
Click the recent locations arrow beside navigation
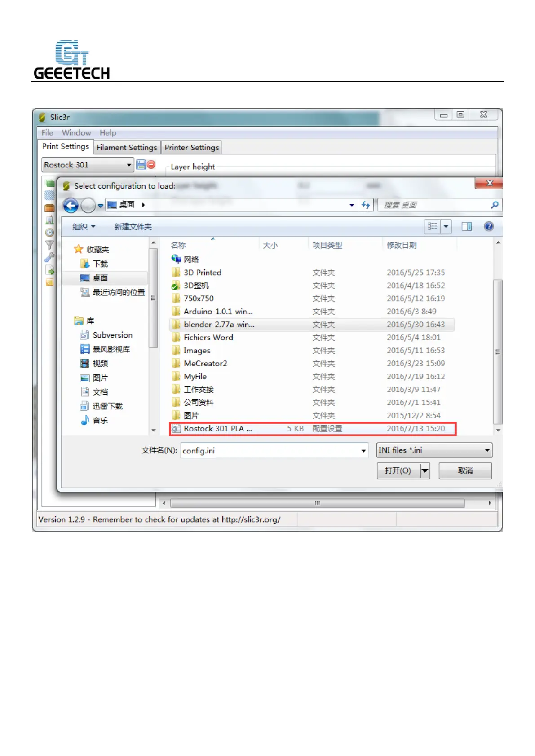click(101, 206)
